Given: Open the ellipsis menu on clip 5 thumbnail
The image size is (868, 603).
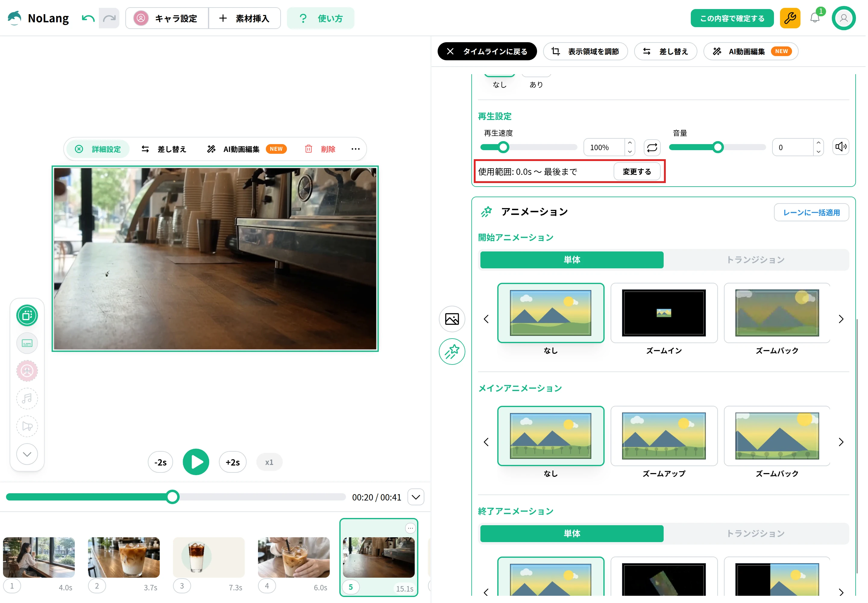Looking at the screenshot, I should (410, 528).
